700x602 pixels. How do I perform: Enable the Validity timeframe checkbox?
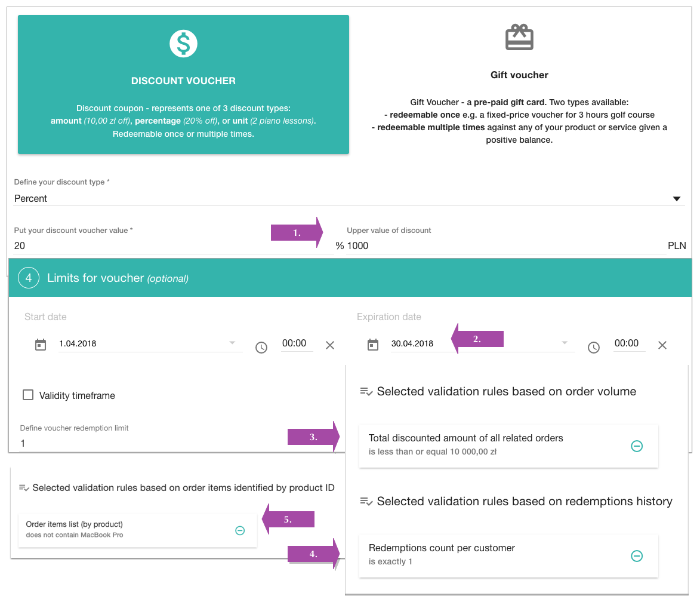tap(28, 395)
